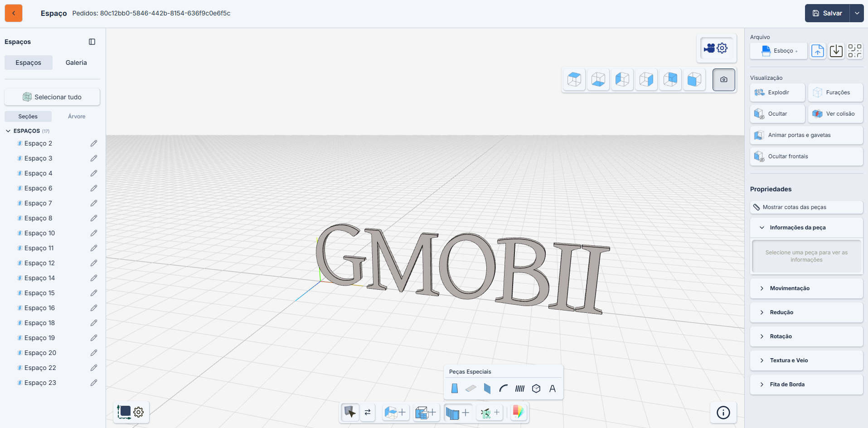Open the add cutting tool with scissors
868x428 pixels.
point(490,412)
